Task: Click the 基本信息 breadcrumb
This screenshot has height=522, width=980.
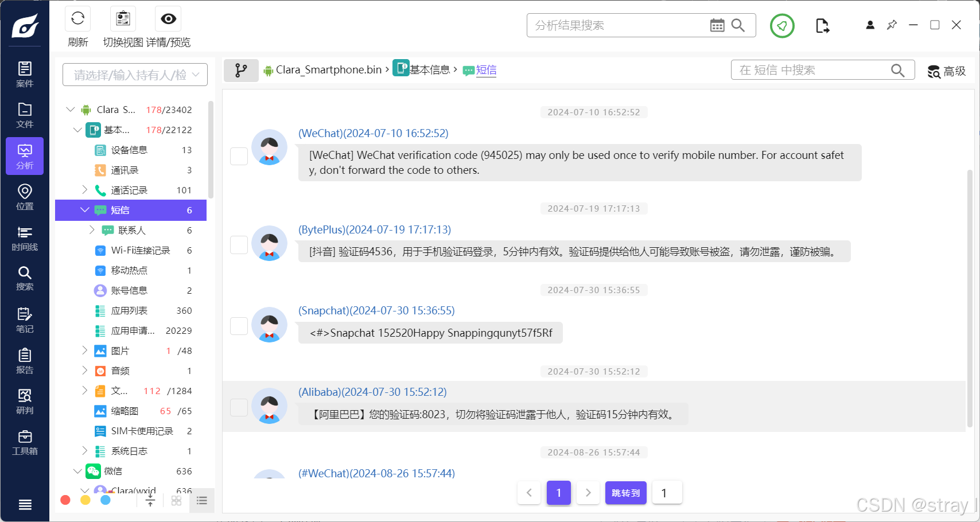Action: pyautogui.click(x=430, y=70)
